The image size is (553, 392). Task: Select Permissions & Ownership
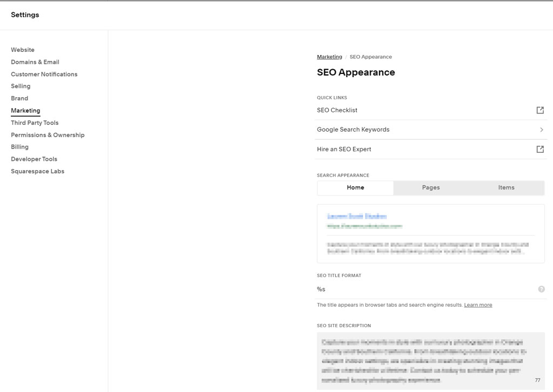point(48,135)
